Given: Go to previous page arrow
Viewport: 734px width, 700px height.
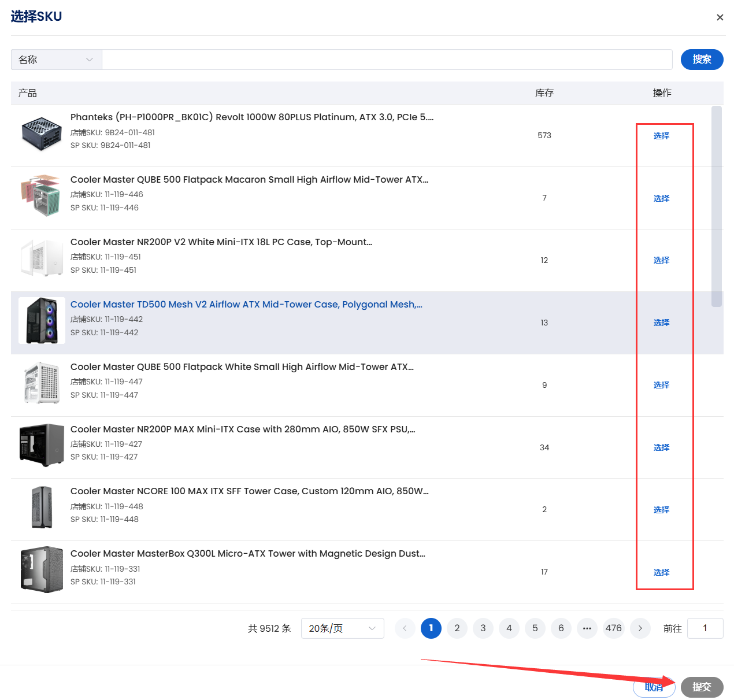Looking at the screenshot, I should coord(405,628).
